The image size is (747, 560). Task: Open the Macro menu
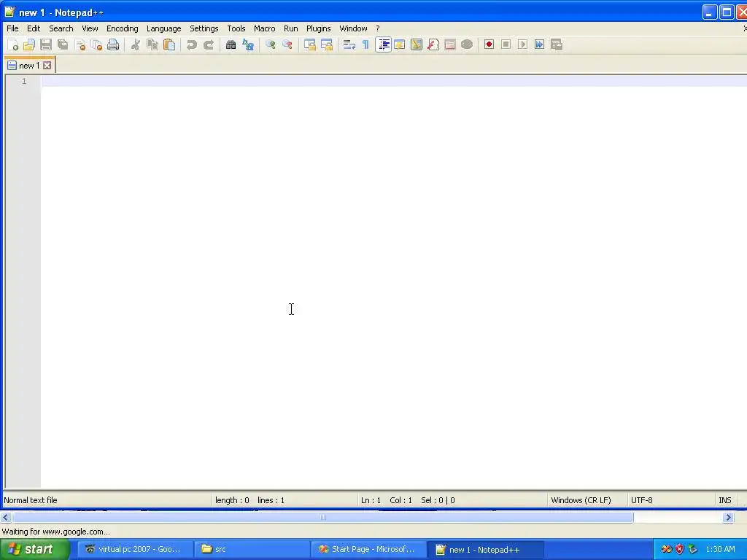[x=264, y=28]
